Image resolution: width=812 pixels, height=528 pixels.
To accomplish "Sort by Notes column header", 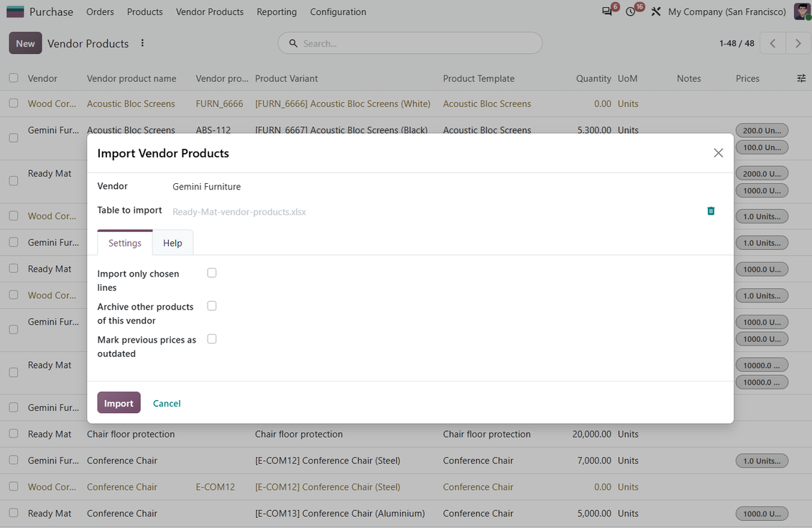I will tap(688, 78).
